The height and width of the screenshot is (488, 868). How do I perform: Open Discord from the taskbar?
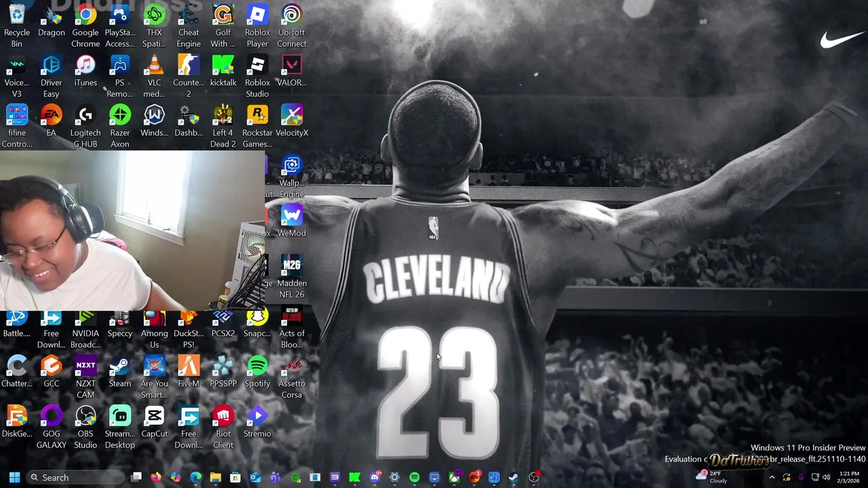click(374, 477)
